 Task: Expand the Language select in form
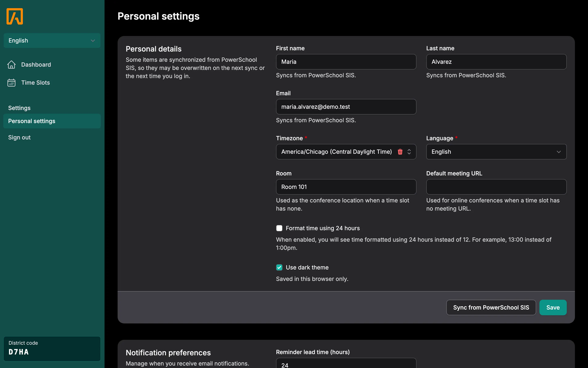[496, 152]
